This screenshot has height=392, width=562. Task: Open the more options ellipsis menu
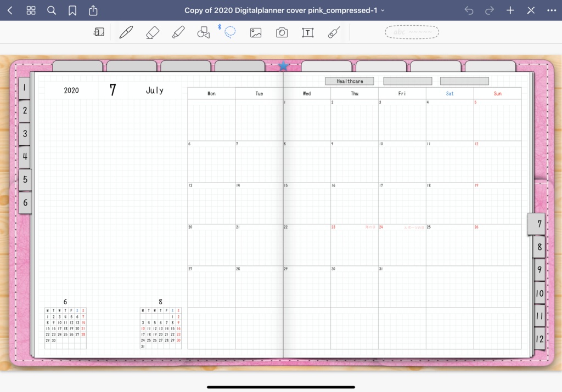(x=552, y=10)
